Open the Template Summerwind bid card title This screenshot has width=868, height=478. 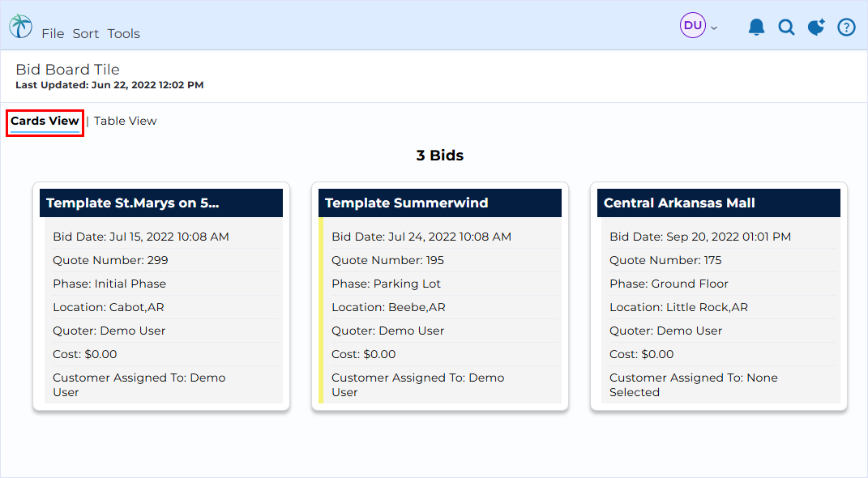(x=406, y=203)
